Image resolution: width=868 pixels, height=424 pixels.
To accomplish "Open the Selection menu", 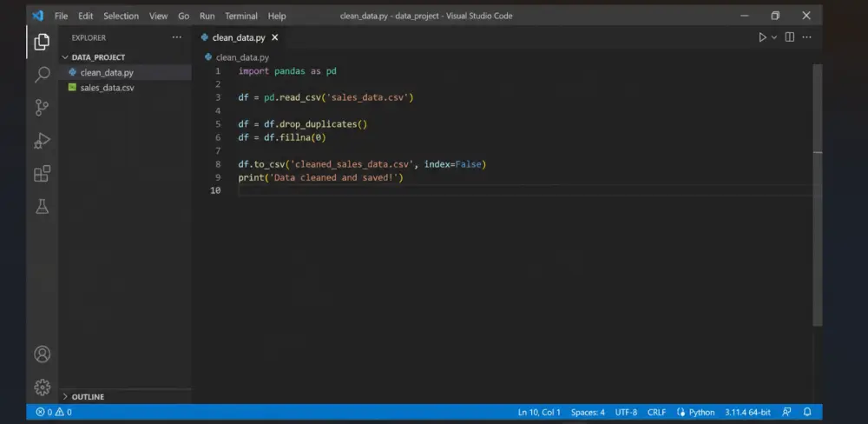I will (x=121, y=16).
